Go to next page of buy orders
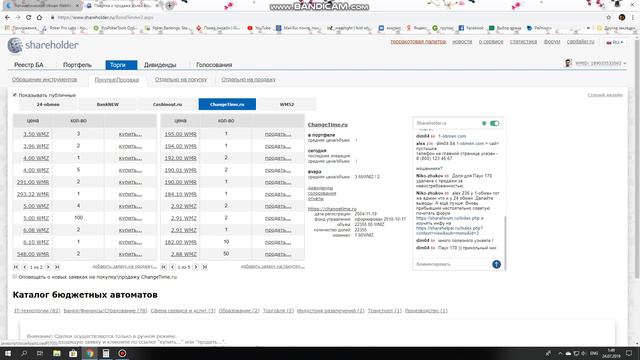The height and width of the screenshot is (360, 640). coord(196,267)
